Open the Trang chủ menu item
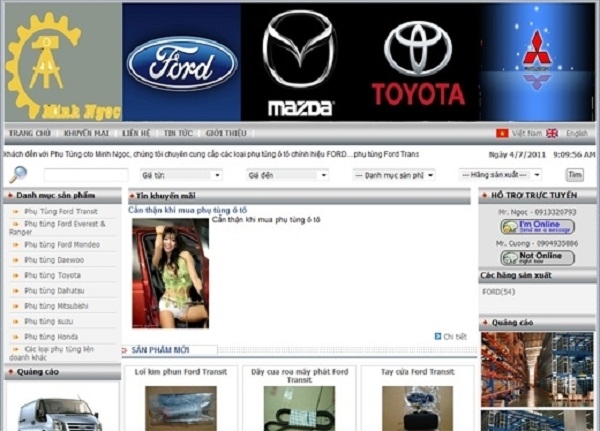 coord(30,133)
